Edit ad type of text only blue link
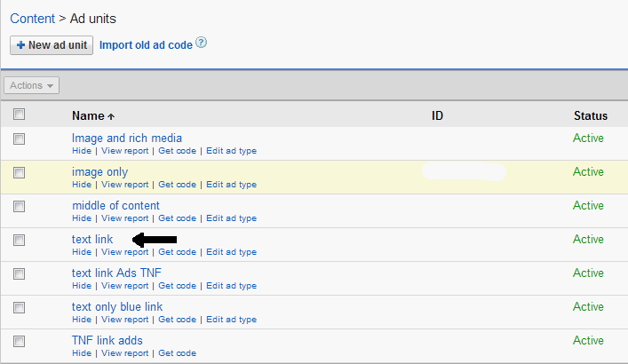 point(232,320)
